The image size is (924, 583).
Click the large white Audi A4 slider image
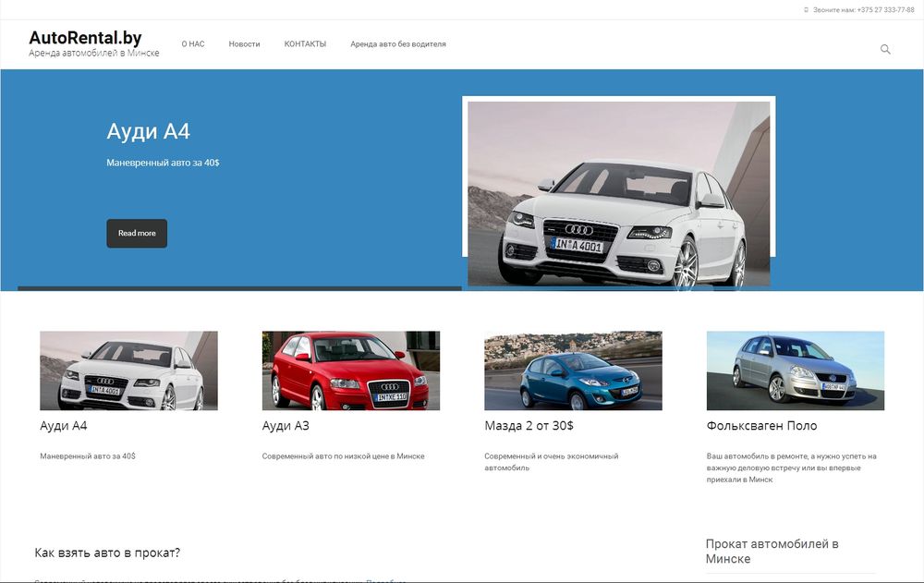[x=619, y=193]
